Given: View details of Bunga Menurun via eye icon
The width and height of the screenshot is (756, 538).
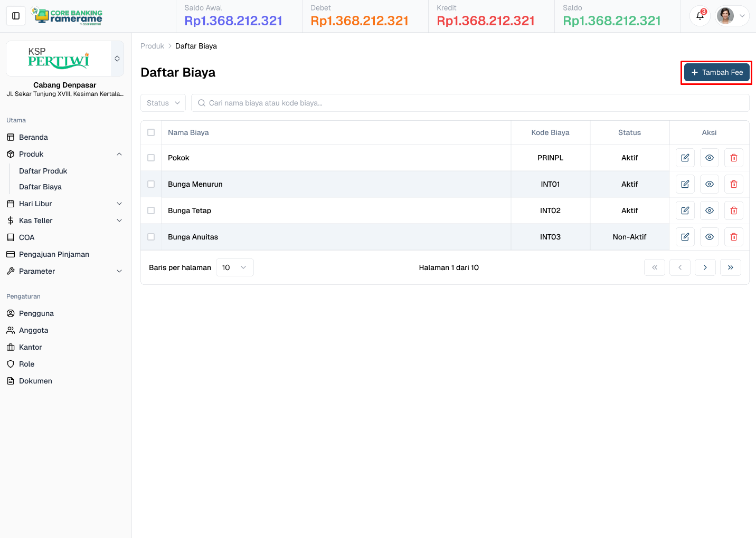Looking at the screenshot, I should pos(709,184).
